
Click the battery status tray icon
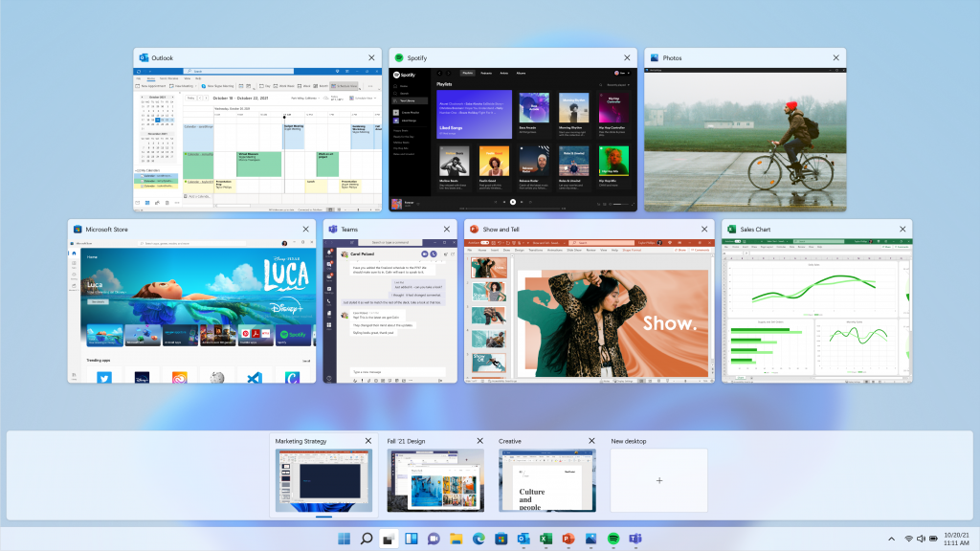pos(933,539)
